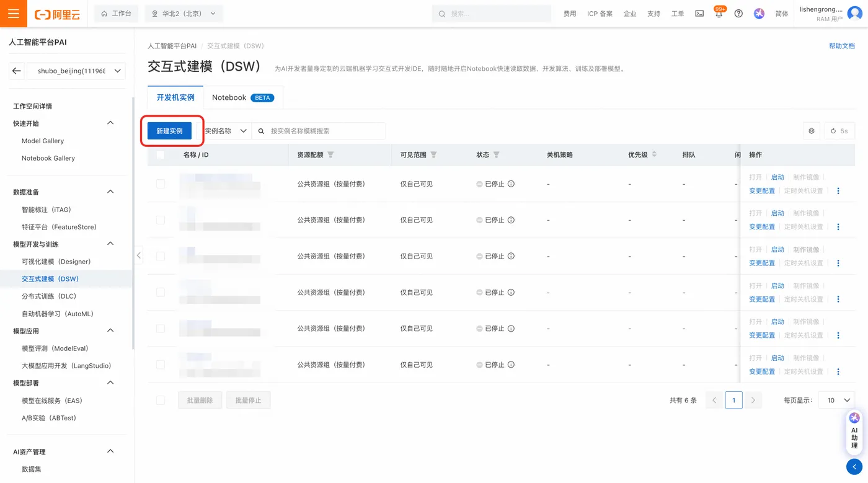Collapse the 模型应用 section
The image size is (868, 483).
coord(110,330)
